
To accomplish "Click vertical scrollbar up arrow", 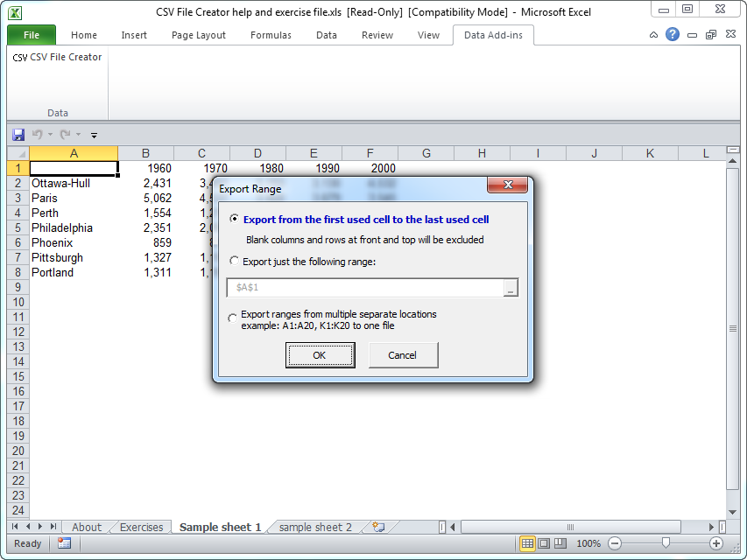I will (733, 161).
